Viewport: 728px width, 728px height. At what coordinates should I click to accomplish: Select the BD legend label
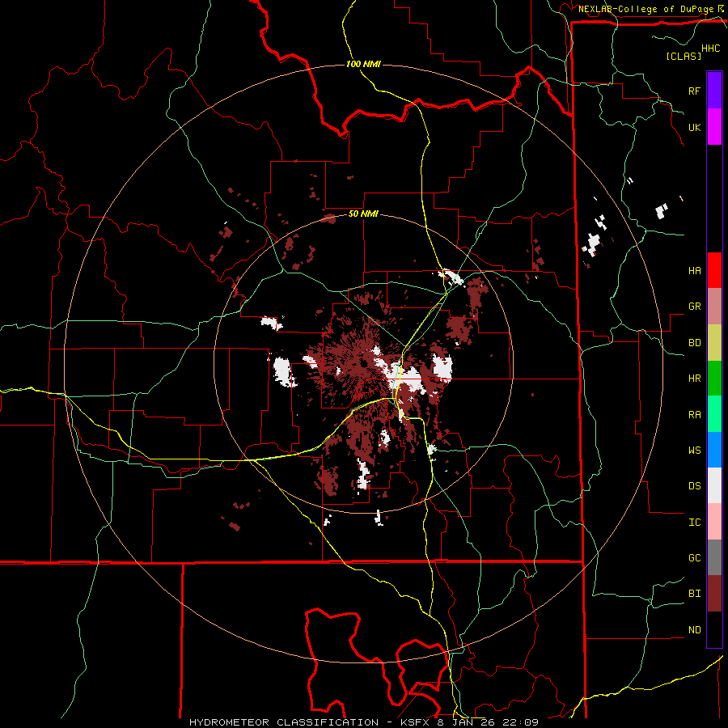tap(694, 343)
